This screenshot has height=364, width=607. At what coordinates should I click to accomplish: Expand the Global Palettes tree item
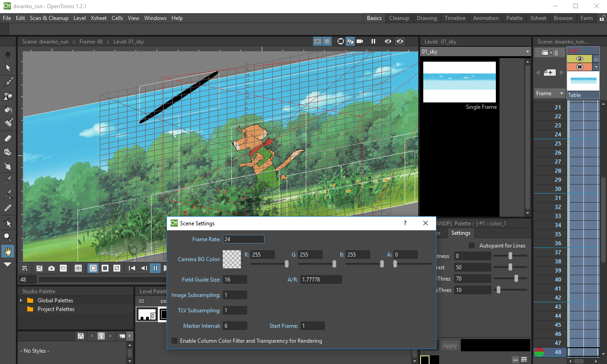[x=21, y=301]
